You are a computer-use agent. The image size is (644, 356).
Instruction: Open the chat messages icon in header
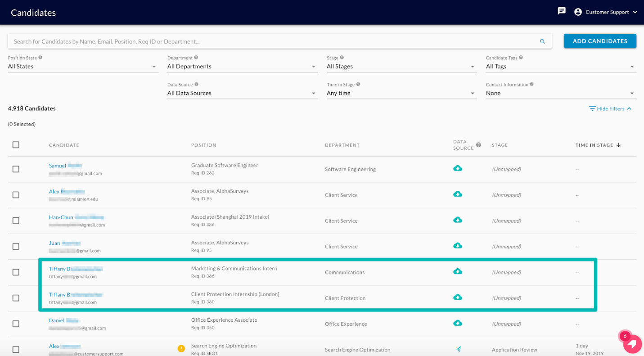(562, 11)
